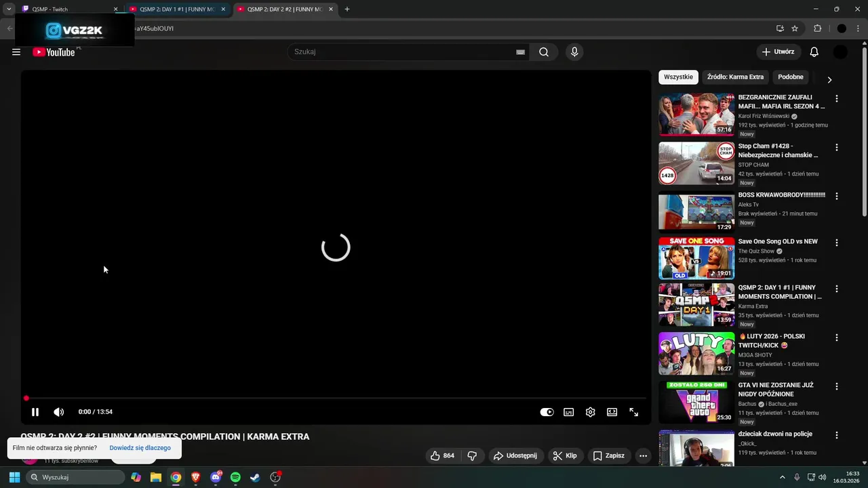Open Discord from taskbar
Screen dimensions: 868x488
coord(216,477)
